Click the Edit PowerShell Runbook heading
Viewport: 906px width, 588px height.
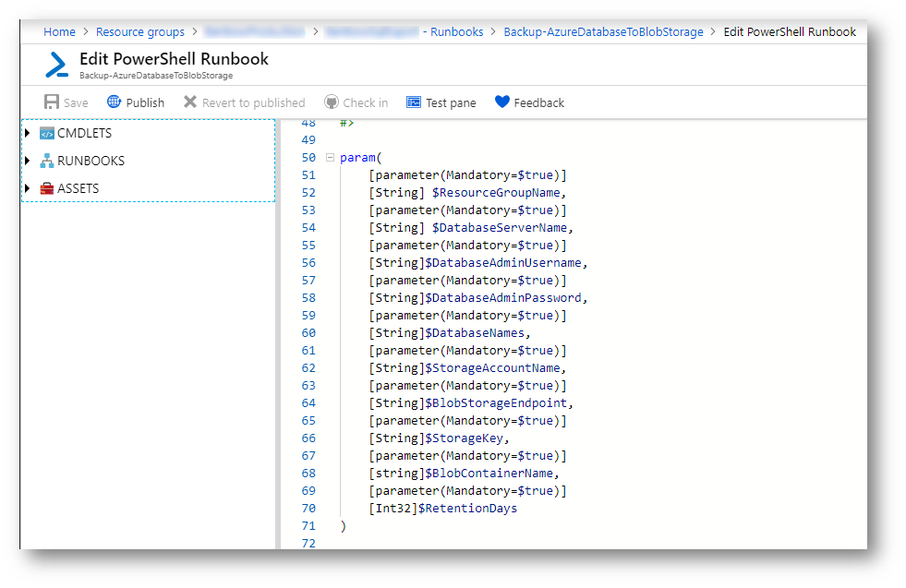(174, 59)
